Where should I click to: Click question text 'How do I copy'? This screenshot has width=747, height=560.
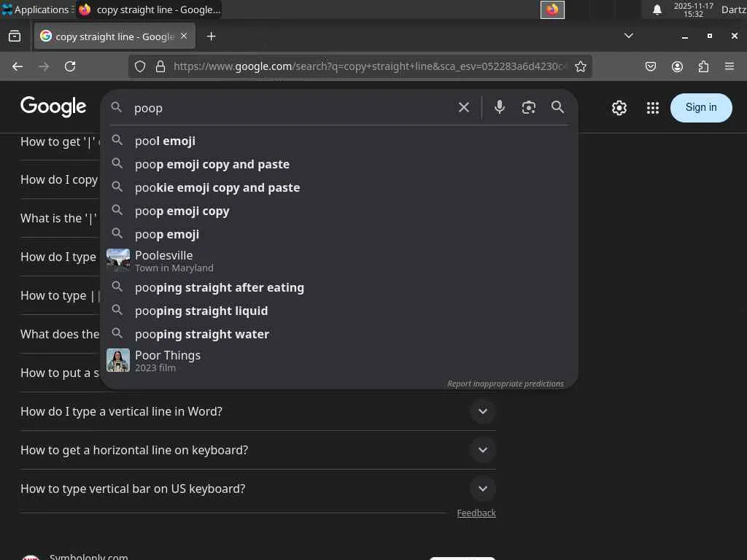point(59,179)
